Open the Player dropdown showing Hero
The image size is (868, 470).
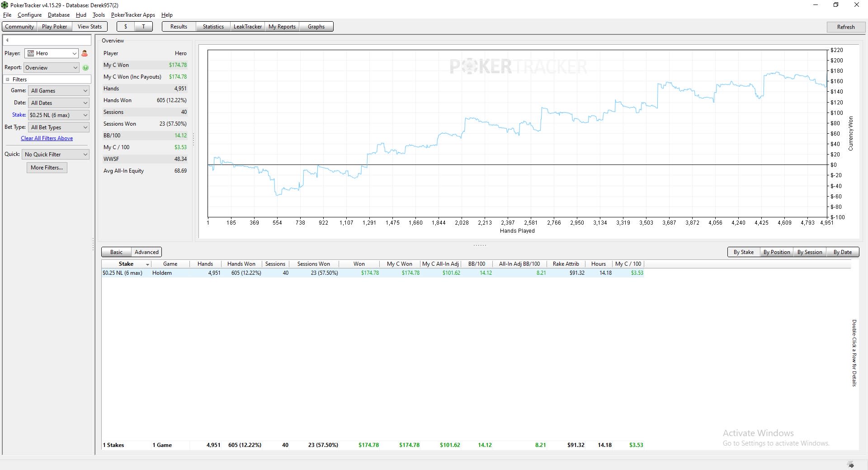[x=52, y=53]
